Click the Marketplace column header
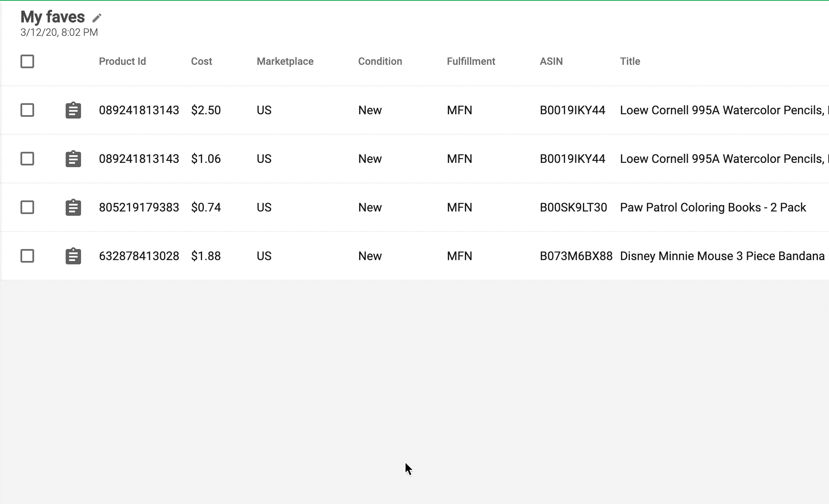Screen dimensions: 829x504 285,61
